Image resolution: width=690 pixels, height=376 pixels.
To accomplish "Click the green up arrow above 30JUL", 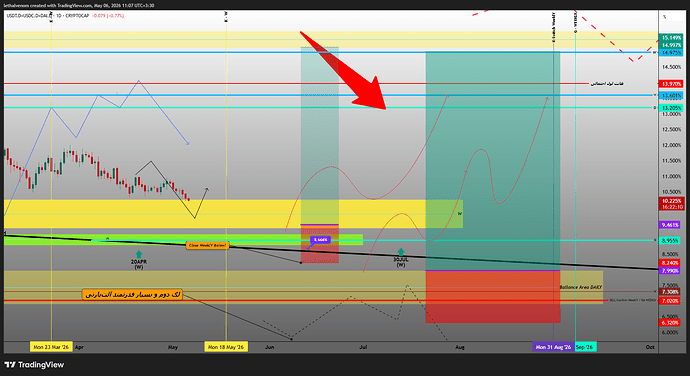I will click(x=401, y=252).
